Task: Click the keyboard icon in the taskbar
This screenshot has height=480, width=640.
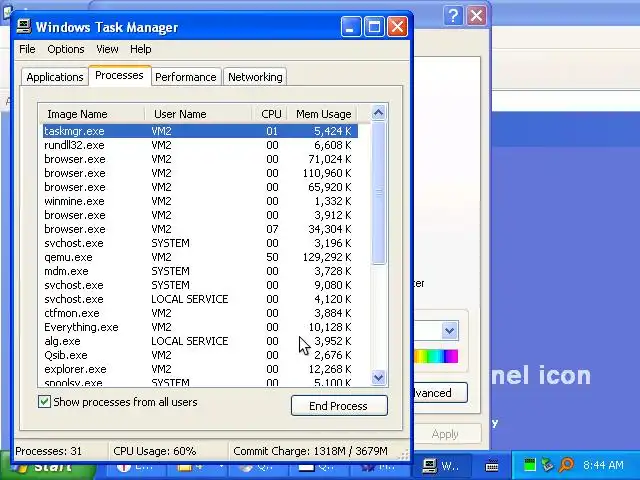Action: coord(492,465)
